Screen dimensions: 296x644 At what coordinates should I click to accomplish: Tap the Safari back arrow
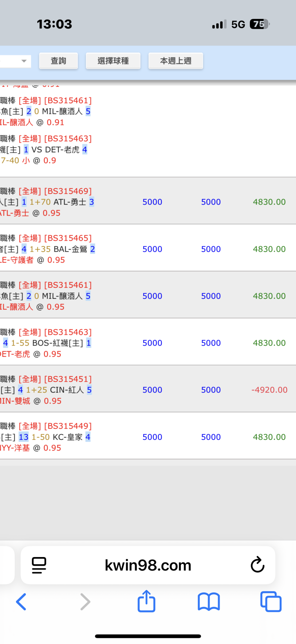[21, 602]
